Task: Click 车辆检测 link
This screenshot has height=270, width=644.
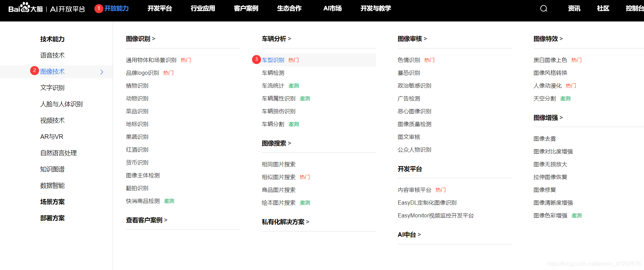Action: pos(273,73)
